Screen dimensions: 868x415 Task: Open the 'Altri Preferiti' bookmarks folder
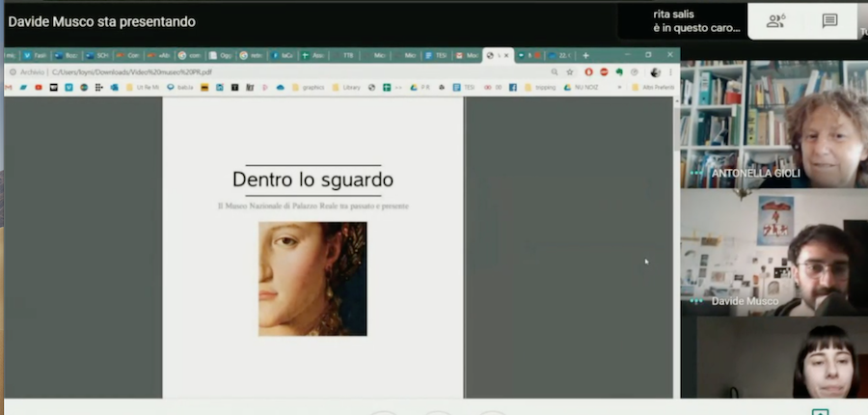click(x=653, y=88)
